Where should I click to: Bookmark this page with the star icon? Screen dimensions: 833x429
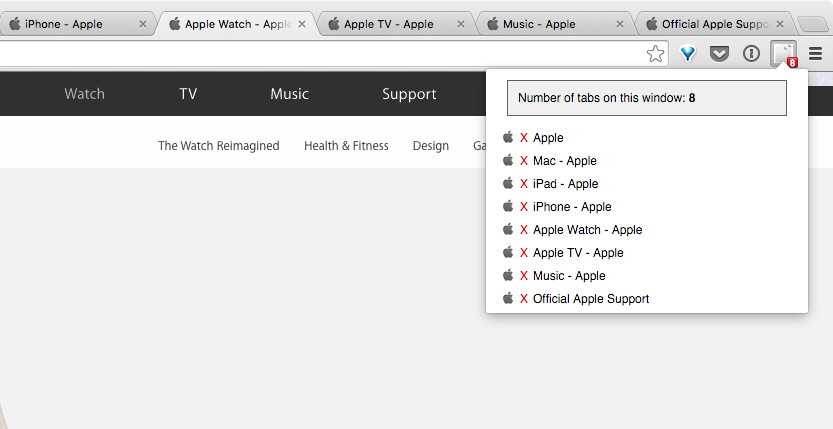pyautogui.click(x=656, y=54)
